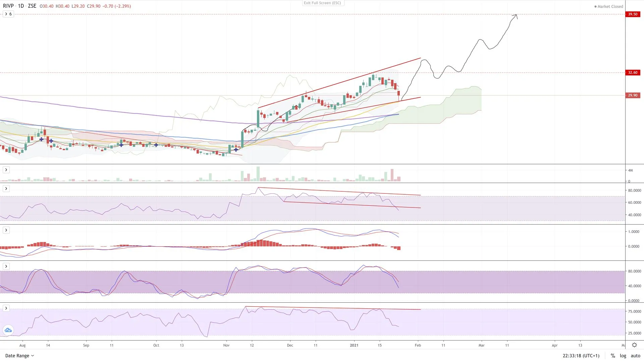Expand the collapsed indicator legend labeled 6
The height and width of the screenshot is (362, 644).
tap(8, 14)
